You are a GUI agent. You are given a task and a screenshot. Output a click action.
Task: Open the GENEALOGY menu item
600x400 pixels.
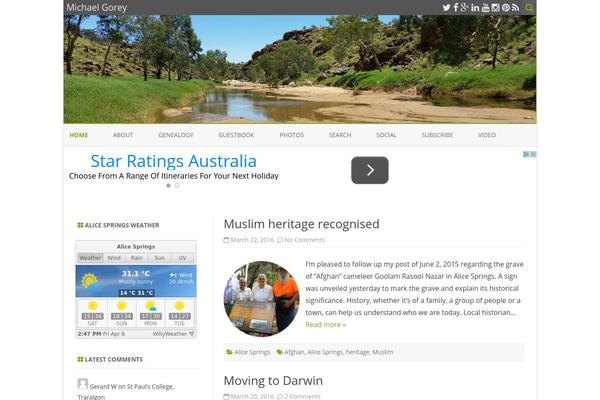(176, 135)
